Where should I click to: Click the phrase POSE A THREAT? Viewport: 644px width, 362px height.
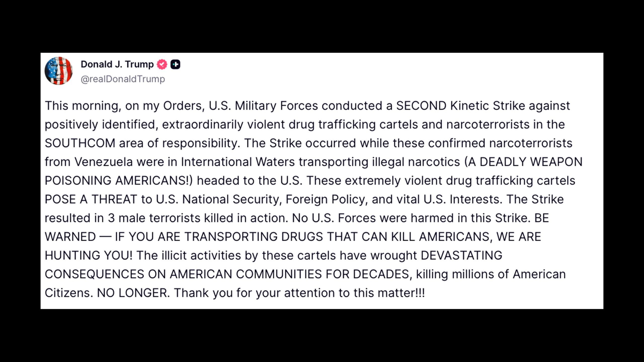pyautogui.click(x=91, y=199)
